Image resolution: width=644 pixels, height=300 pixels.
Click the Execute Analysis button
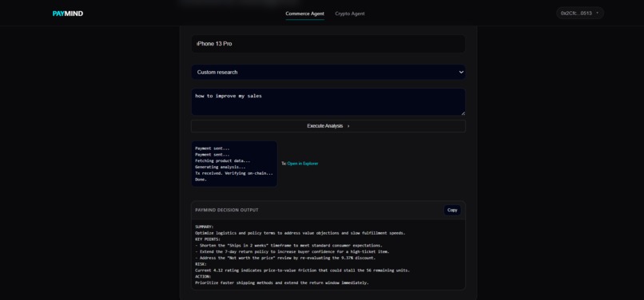tap(328, 126)
